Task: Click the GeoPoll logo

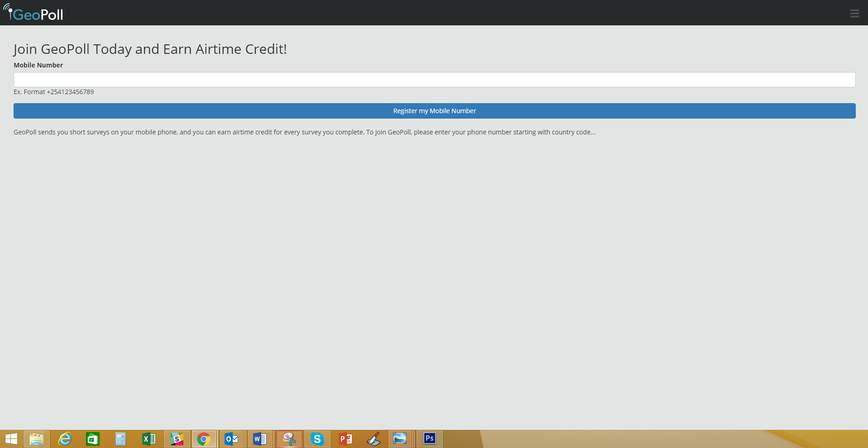Action: pos(34,13)
